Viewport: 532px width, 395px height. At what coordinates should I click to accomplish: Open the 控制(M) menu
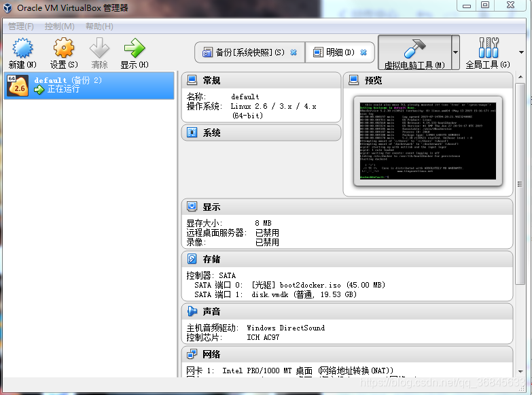pyautogui.click(x=59, y=27)
